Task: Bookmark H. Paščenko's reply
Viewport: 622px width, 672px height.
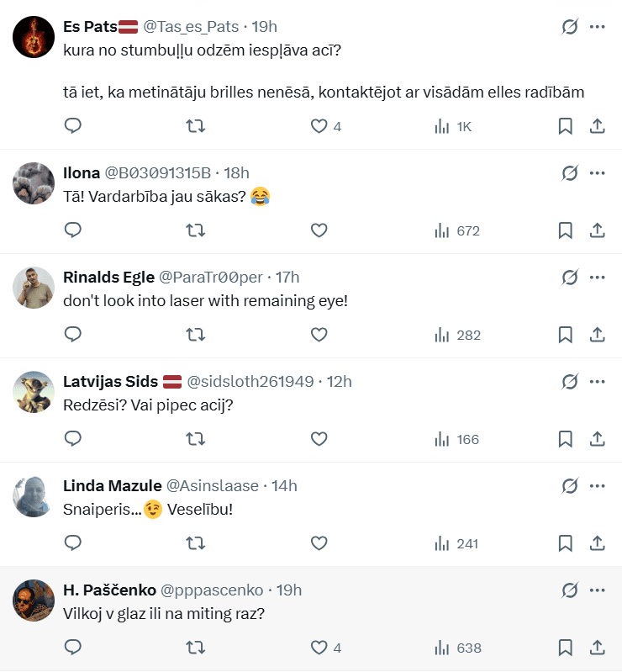Action: [x=566, y=648]
